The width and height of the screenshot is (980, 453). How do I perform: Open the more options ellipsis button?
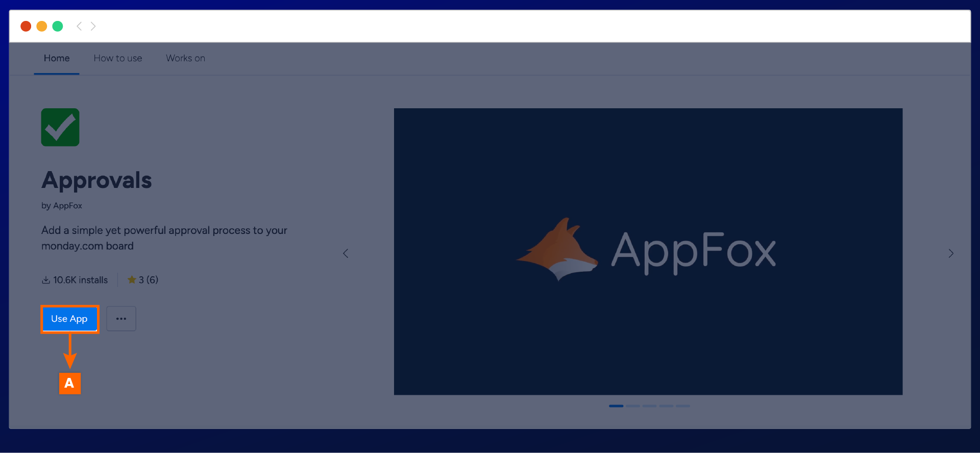(x=121, y=319)
